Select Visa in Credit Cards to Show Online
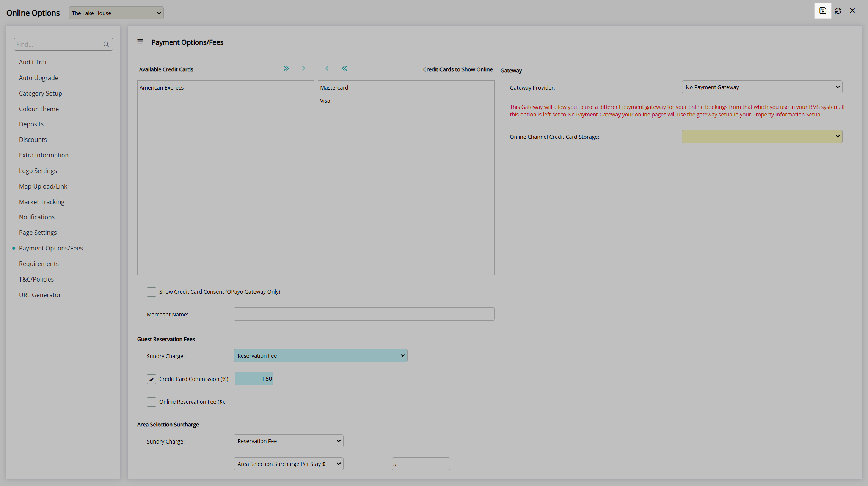This screenshot has width=868, height=486. click(x=406, y=101)
